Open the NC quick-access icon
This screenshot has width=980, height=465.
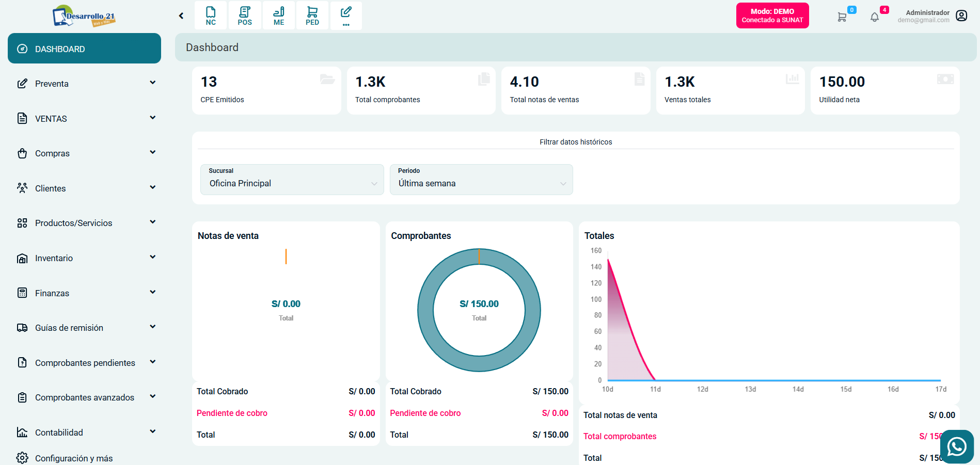pyautogui.click(x=211, y=15)
